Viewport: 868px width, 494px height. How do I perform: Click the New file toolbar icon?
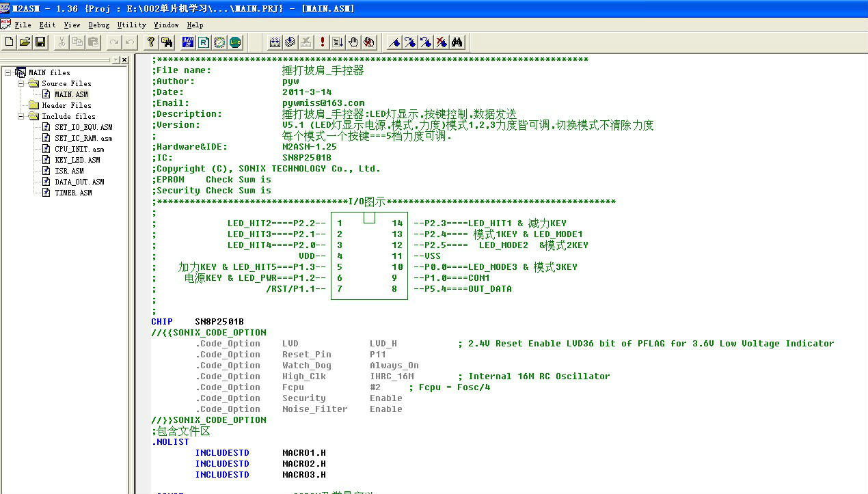pyautogui.click(x=9, y=42)
